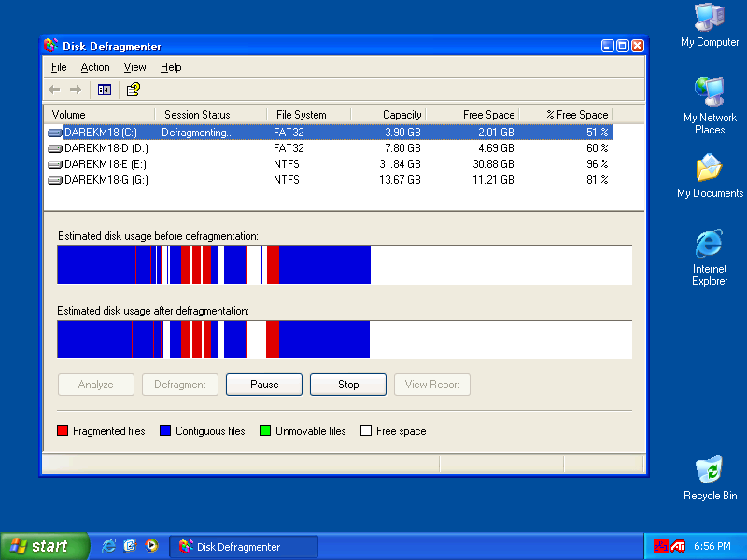747x560 pixels.
Task: Open the Start menu
Action: (44, 546)
